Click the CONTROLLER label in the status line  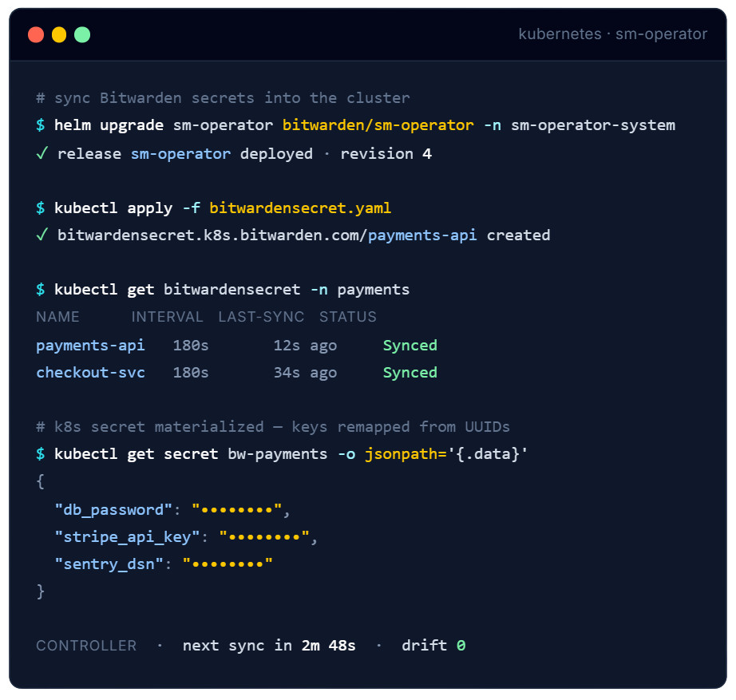[x=86, y=646]
